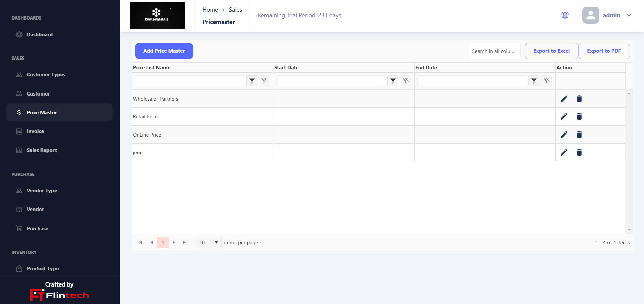Open notifications bell
The image size is (644, 304).
point(565,15)
